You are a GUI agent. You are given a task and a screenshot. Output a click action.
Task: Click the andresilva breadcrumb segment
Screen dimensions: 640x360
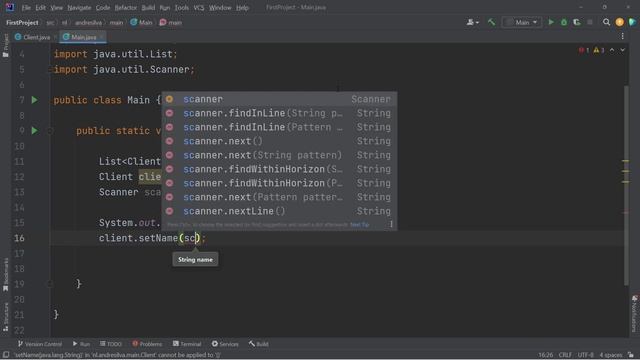(88, 23)
